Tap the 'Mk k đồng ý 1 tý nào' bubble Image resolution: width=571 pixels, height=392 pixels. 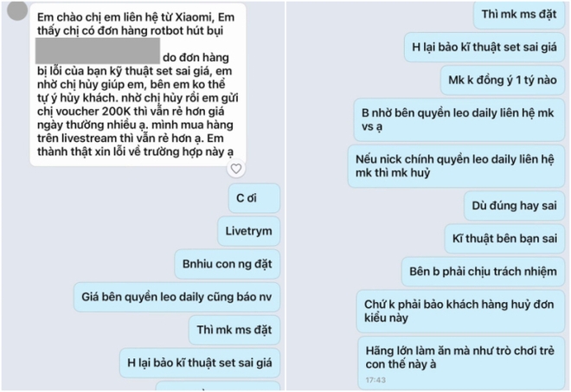(x=503, y=80)
